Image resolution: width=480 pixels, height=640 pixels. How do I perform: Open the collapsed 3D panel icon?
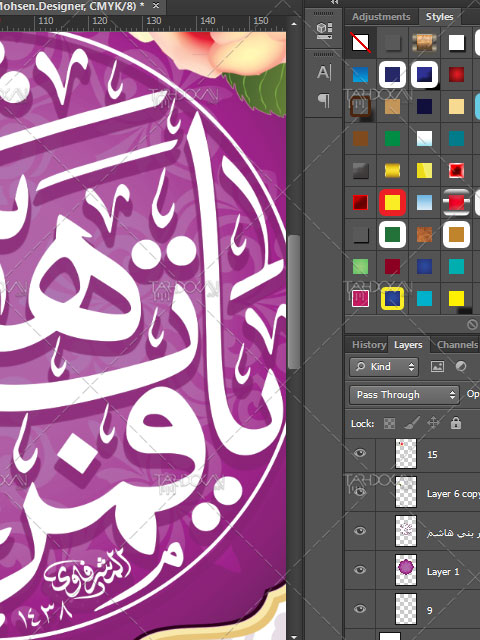(x=324, y=31)
